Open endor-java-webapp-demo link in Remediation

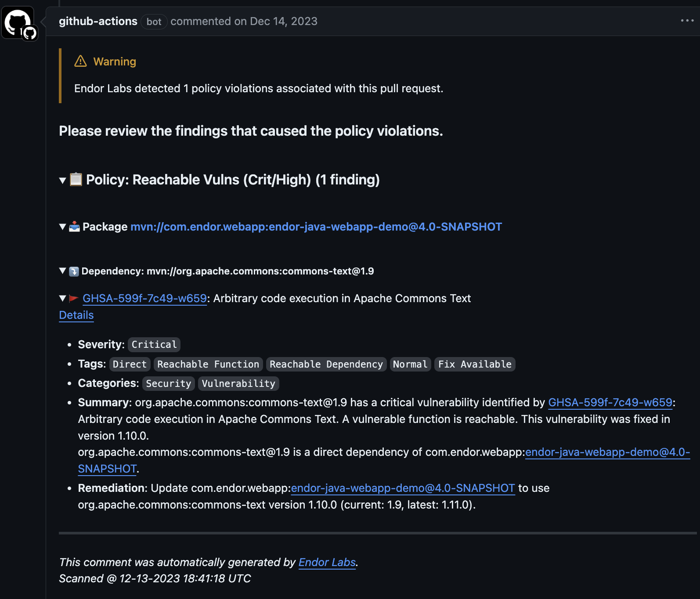(x=403, y=488)
